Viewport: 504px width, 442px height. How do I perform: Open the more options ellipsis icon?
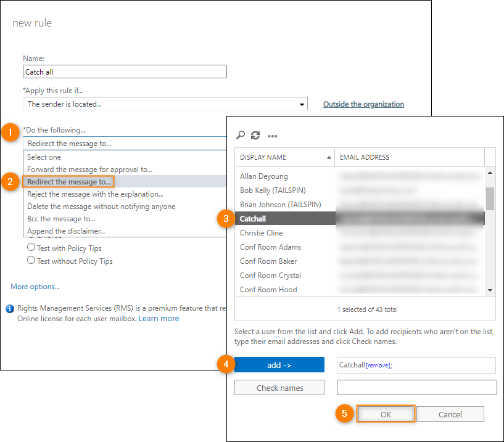click(272, 136)
